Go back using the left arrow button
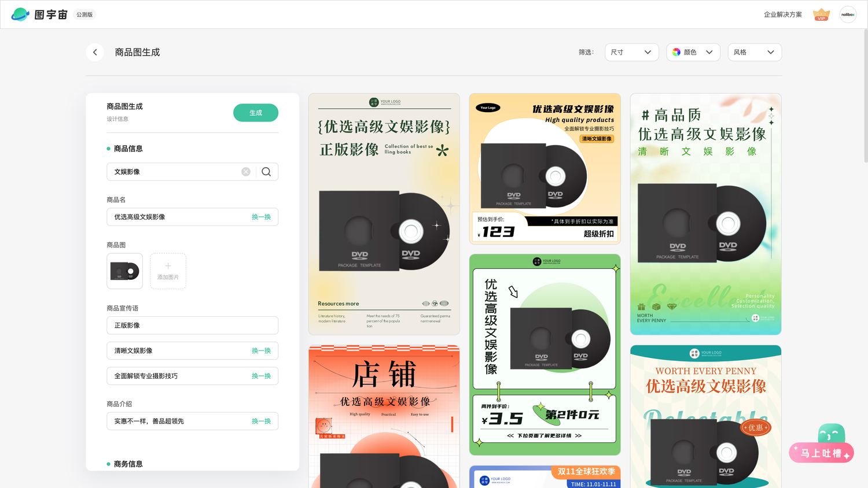The width and height of the screenshot is (868, 488). point(95,52)
